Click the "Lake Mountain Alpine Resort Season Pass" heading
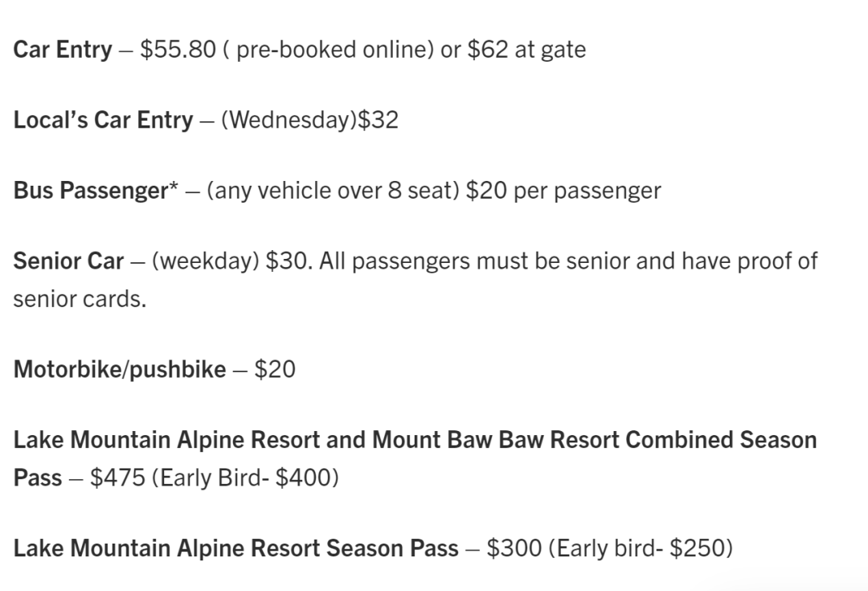868x591 pixels. pos(236,548)
